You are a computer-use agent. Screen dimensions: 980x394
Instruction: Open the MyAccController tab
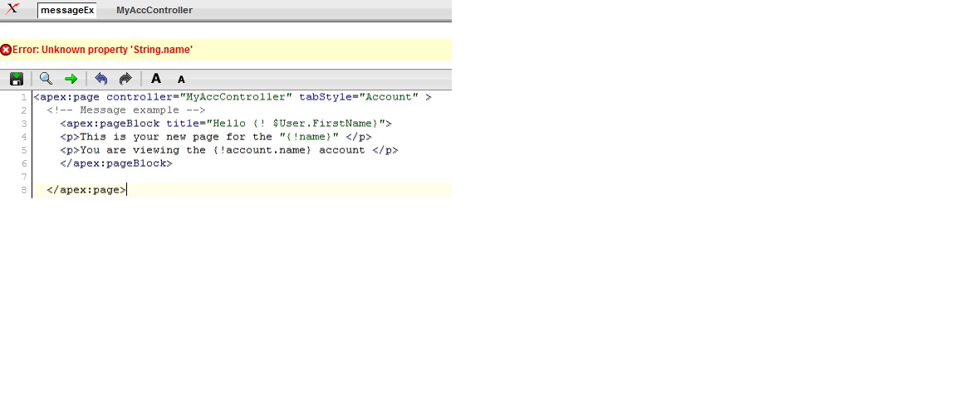coord(154,10)
